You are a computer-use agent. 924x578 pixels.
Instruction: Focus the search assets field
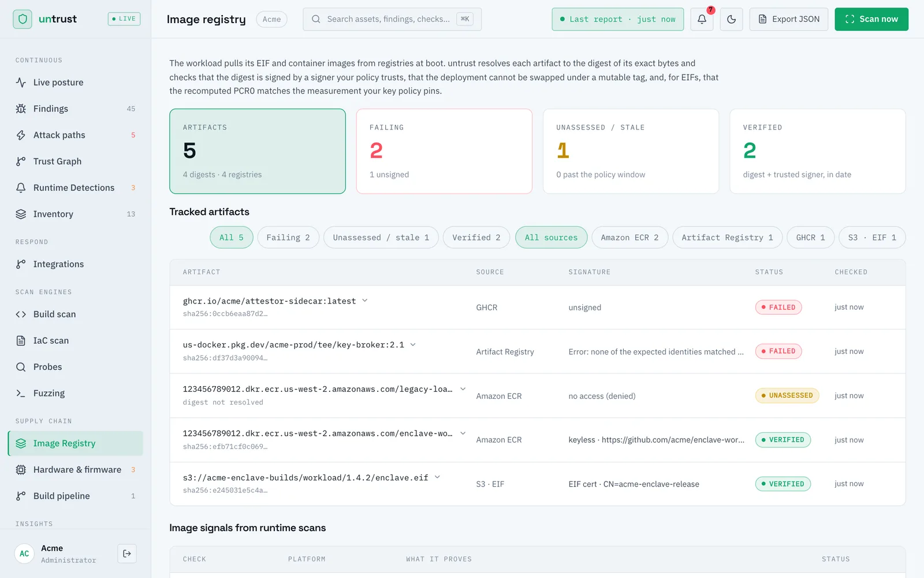(392, 19)
